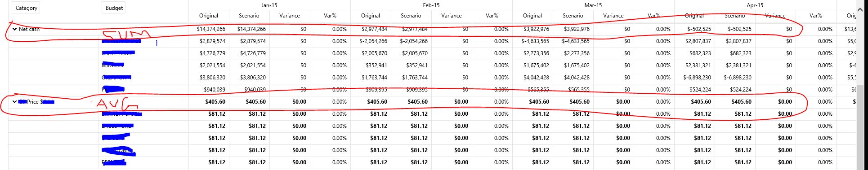Select Net cash Jan-15 Original cell $14,374,266
Screen dimensions: 868x170
209,29
